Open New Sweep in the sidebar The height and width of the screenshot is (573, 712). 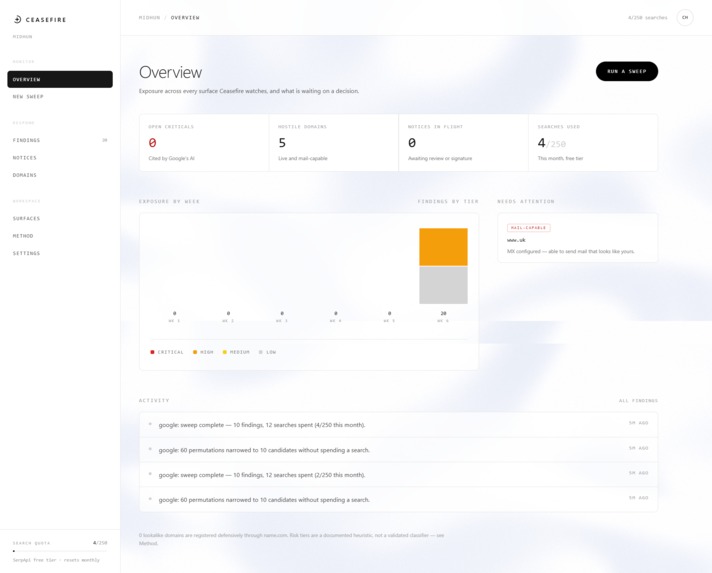pos(60,97)
